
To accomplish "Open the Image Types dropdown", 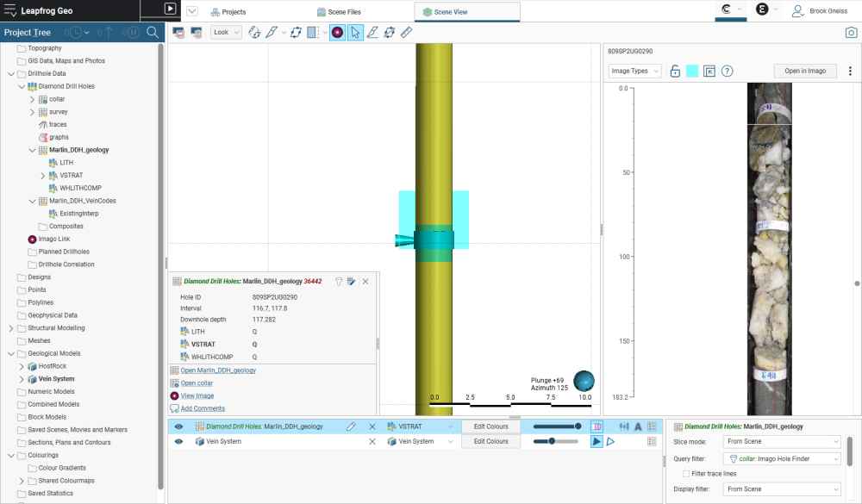I will click(x=634, y=71).
